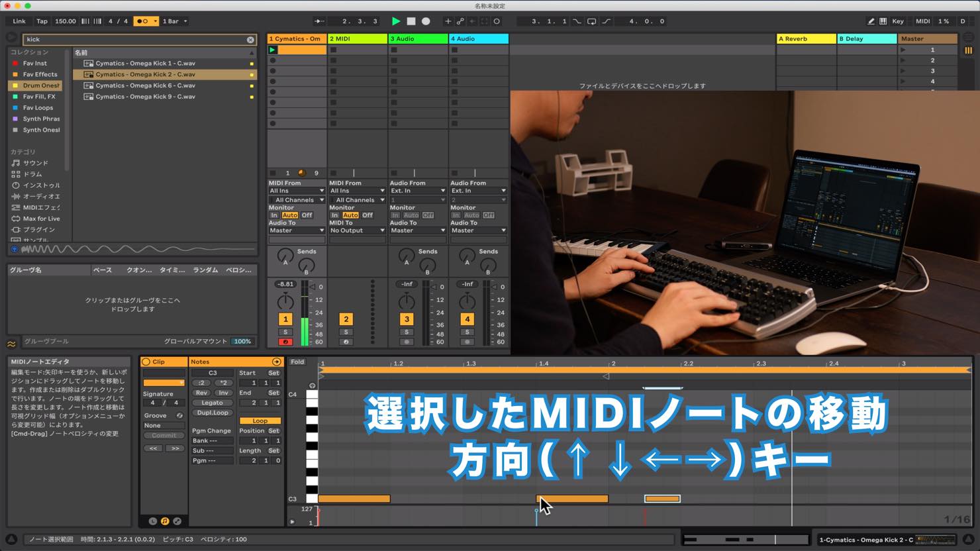Open the 1 Bar quantization menu
This screenshot has width=980, height=551.
click(x=175, y=21)
